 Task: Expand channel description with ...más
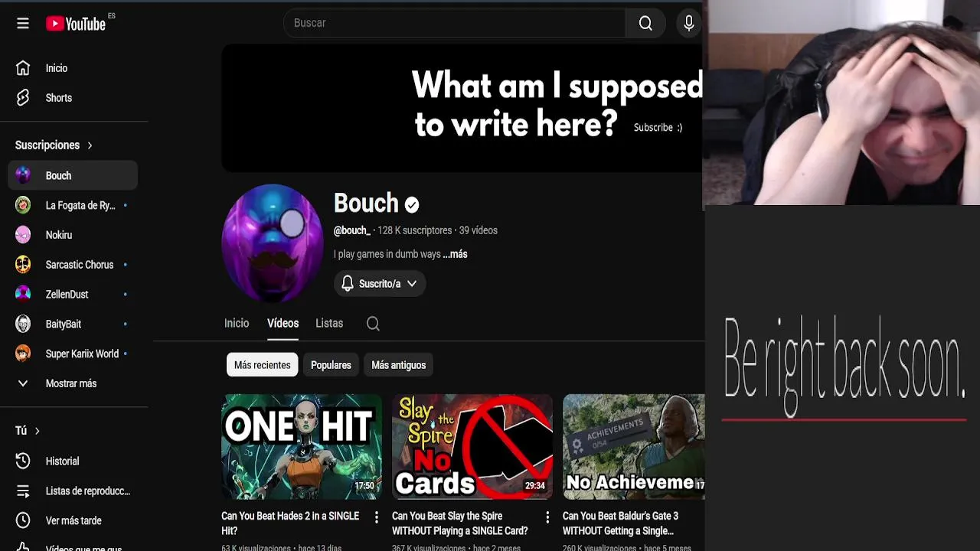[456, 254]
